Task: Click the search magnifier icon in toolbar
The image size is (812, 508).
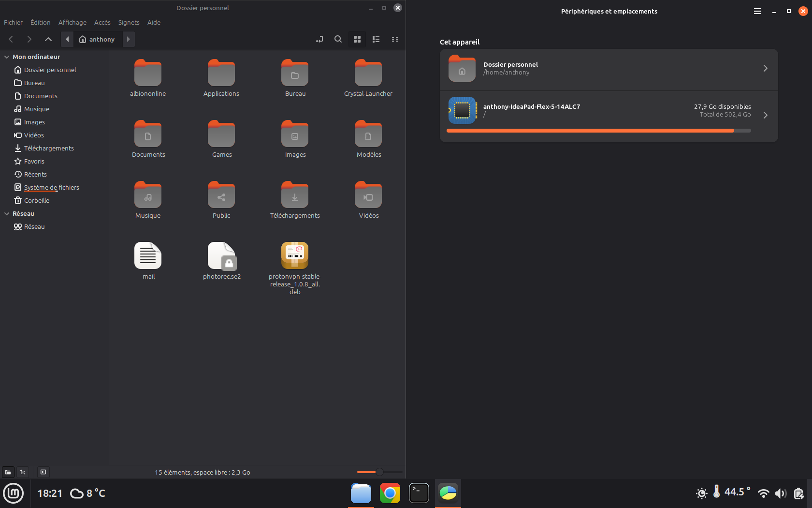Action: click(338, 39)
